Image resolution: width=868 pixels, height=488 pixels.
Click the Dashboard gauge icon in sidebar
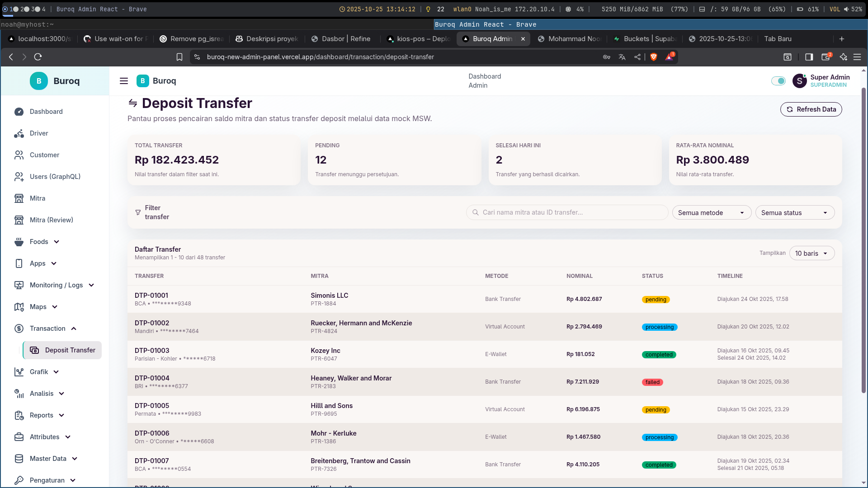19,112
